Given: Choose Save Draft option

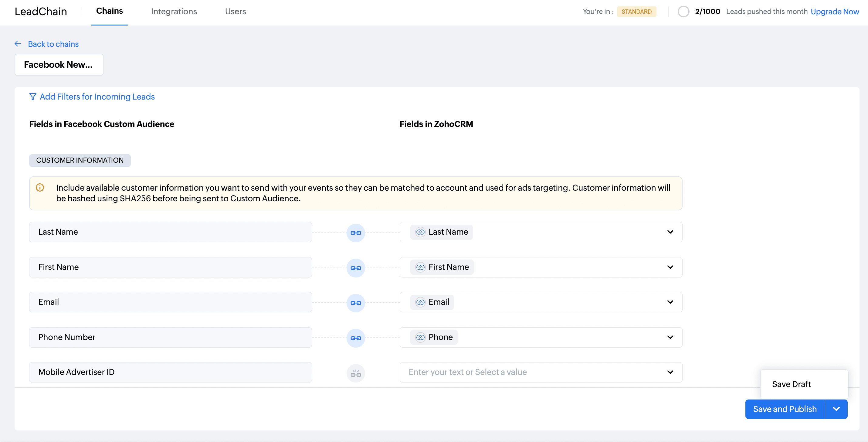Looking at the screenshot, I should coord(791,384).
